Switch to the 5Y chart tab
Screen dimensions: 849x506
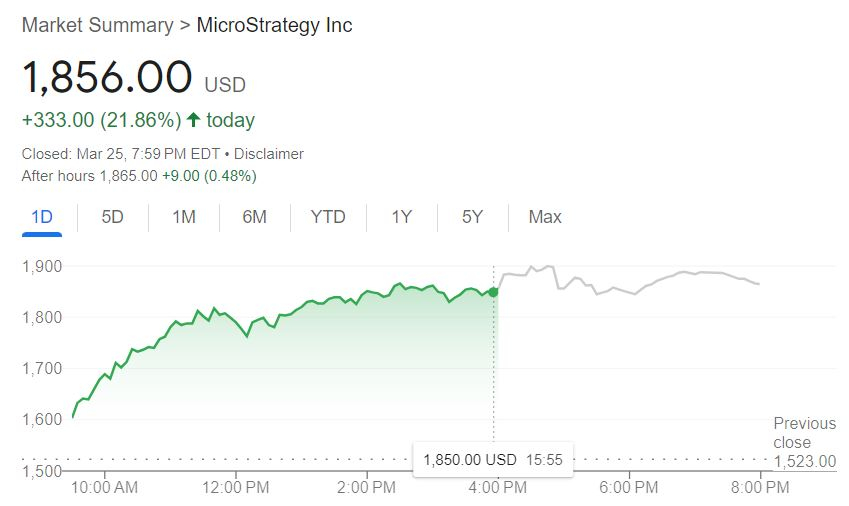[x=472, y=217]
